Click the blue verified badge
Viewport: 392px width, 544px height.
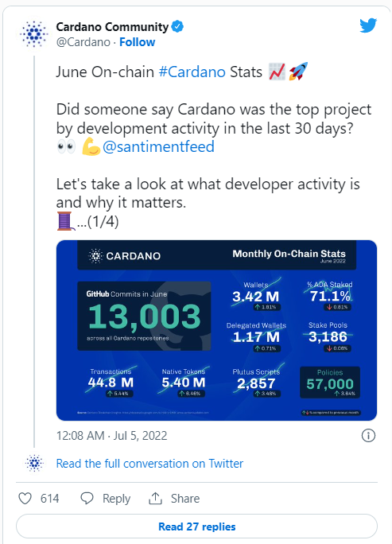tap(177, 27)
